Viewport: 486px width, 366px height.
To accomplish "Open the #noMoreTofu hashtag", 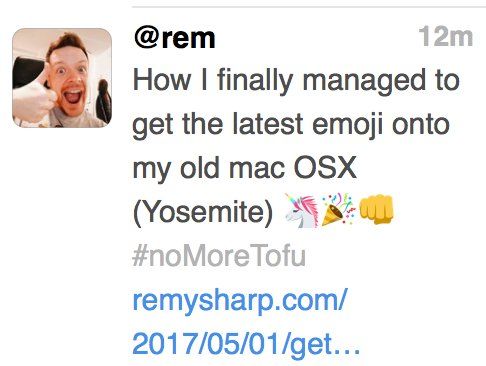I will click(219, 256).
